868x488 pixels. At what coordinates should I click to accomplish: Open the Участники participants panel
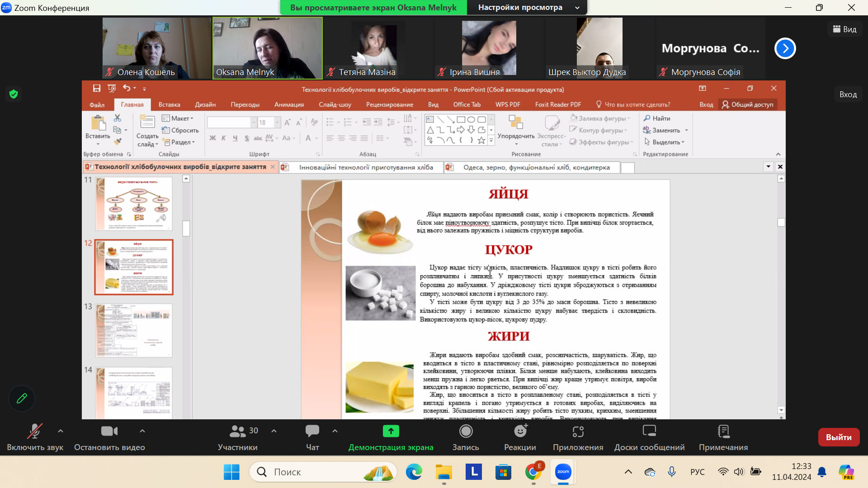click(238, 432)
